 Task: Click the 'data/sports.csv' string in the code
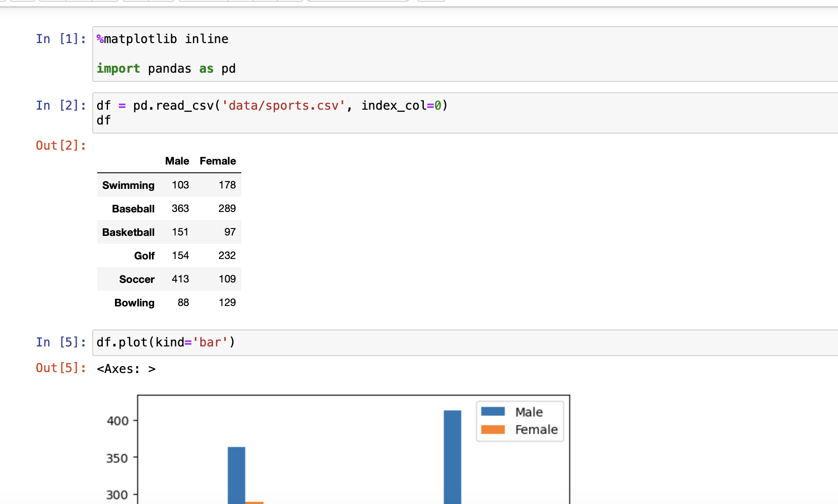pos(283,106)
